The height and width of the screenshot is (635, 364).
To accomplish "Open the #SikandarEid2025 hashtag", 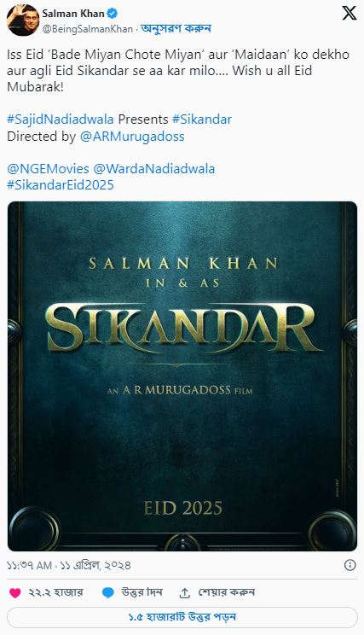I will pos(61,185).
